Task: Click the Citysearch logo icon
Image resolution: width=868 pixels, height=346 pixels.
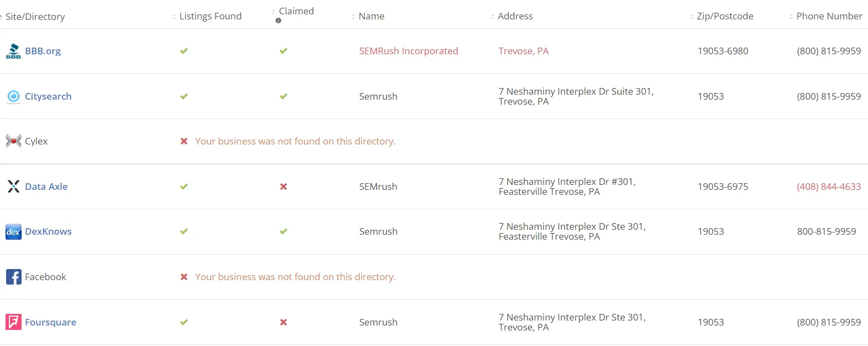Action: point(13,96)
